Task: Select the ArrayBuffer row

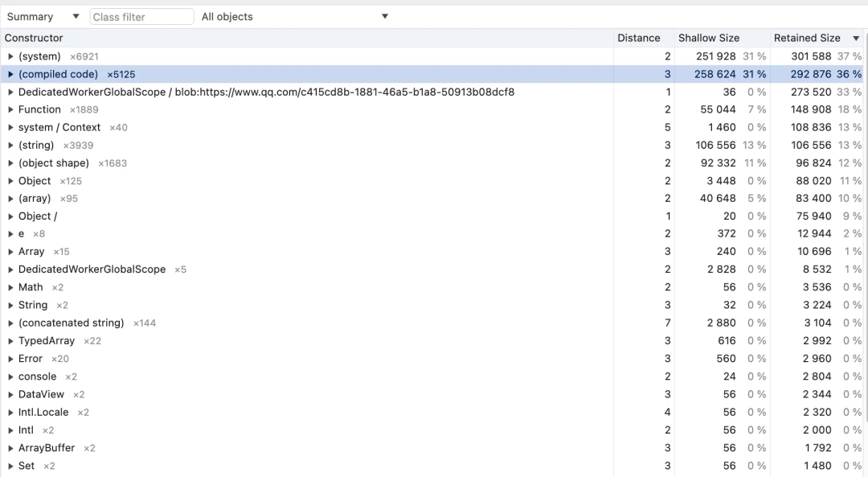Action: coord(47,448)
